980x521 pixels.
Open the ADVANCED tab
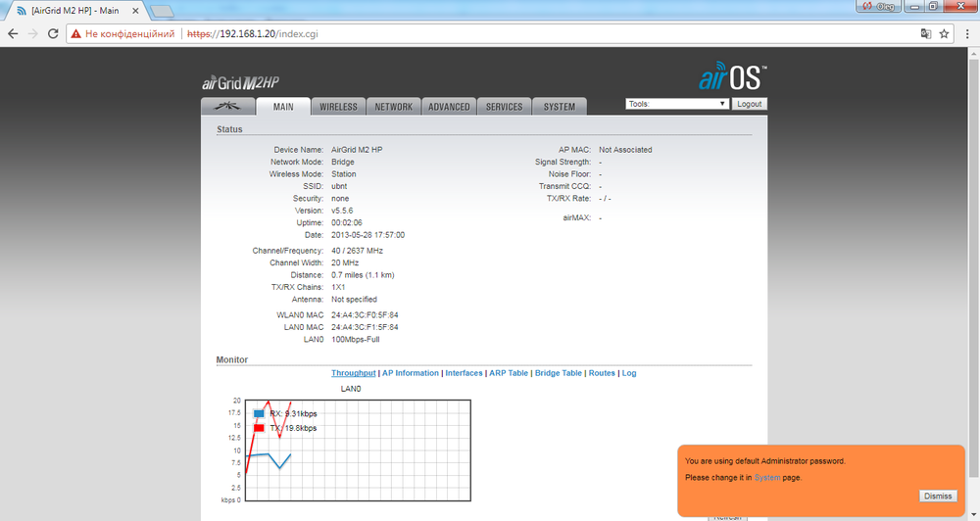point(449,107)
